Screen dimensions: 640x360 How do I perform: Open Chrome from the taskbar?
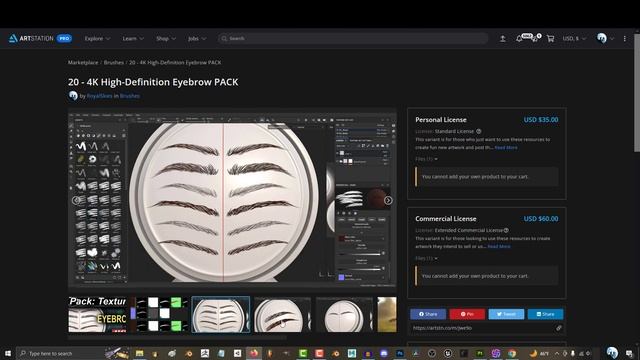tap(512, 353)
